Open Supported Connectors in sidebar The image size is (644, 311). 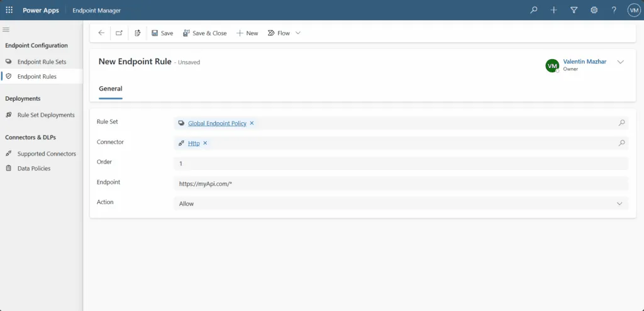pyautogui.click(x=42, y=154)
